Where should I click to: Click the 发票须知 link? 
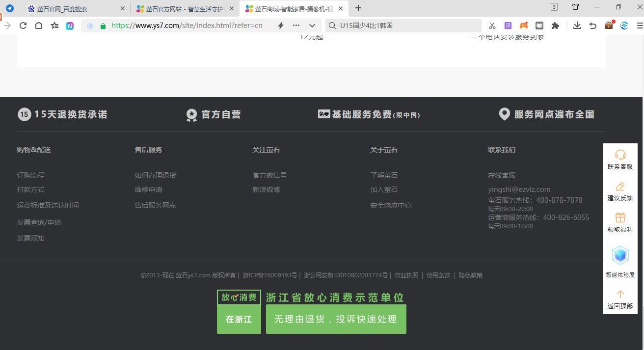click(30, 238)
